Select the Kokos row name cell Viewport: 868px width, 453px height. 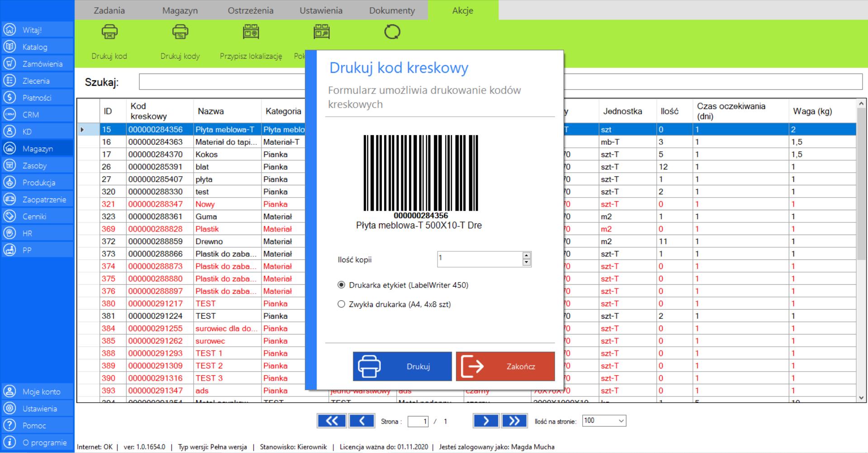(x=227, y=154)
